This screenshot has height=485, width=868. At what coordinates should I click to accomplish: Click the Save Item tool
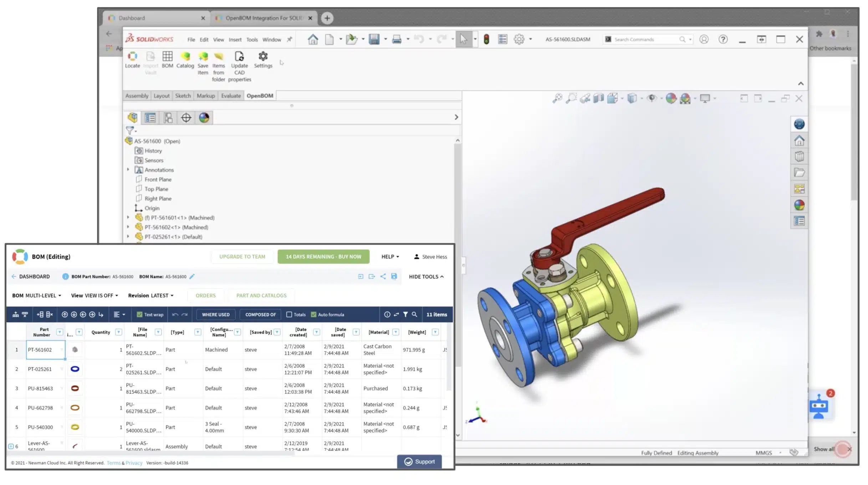click(x=203, y=63)
